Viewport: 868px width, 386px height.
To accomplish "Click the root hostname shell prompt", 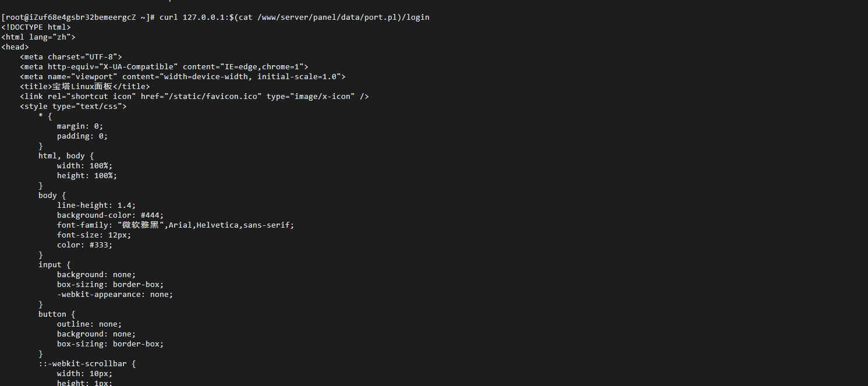I will tap(77, 17).
